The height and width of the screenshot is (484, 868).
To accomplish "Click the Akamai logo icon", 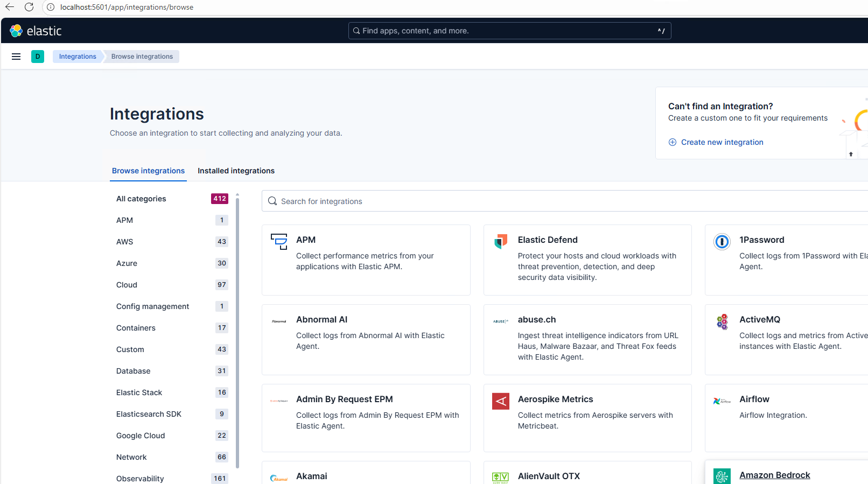I will (279, 478).
